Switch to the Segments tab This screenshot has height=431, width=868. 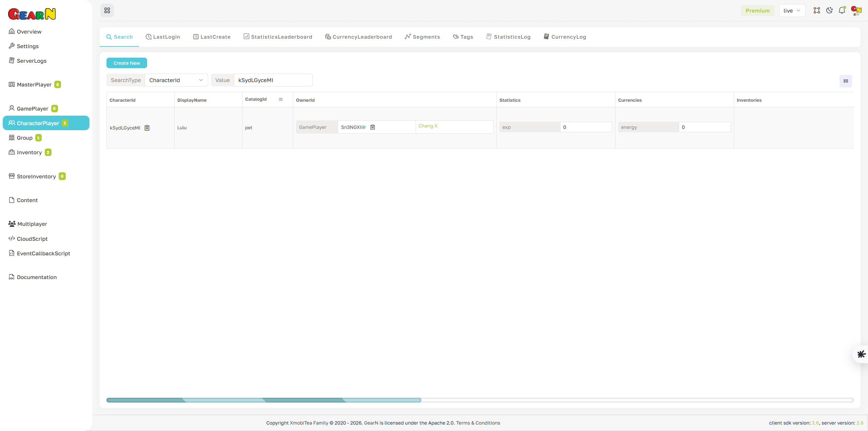tap(422, 37)
